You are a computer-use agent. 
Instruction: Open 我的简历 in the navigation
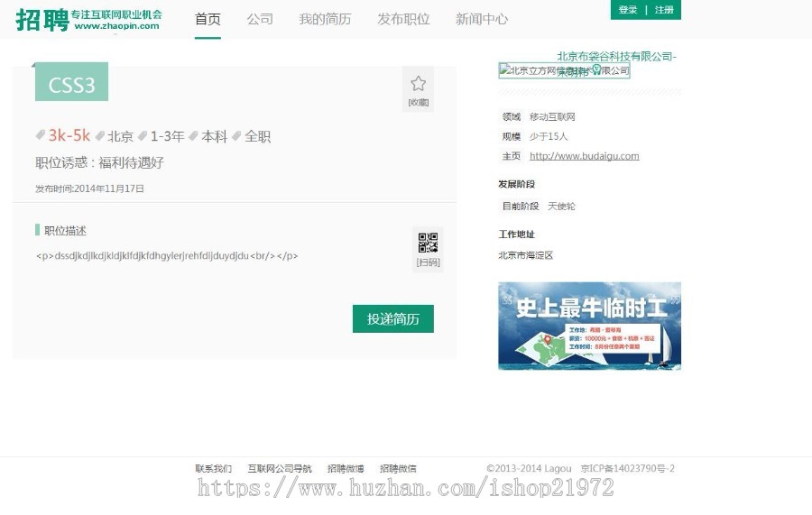[325, 19]
